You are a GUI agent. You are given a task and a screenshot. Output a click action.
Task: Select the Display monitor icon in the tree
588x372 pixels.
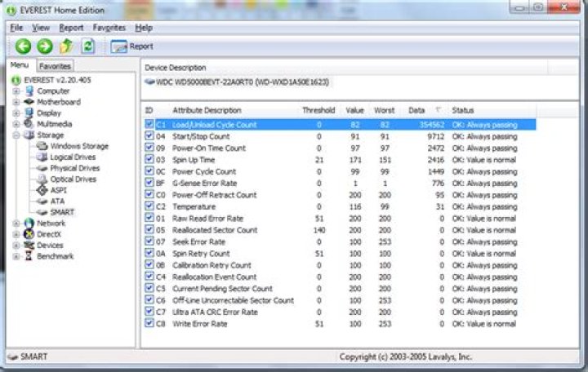[29, 113]
